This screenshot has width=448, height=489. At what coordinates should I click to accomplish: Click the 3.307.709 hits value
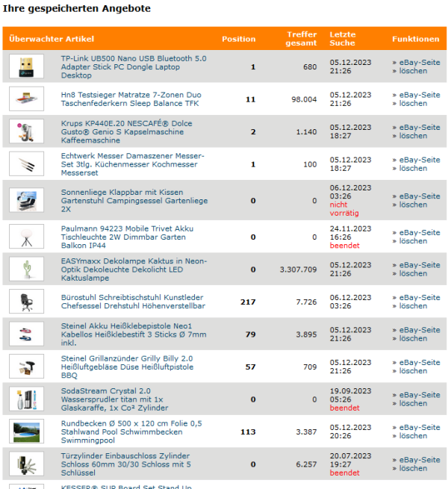[298, 270]
